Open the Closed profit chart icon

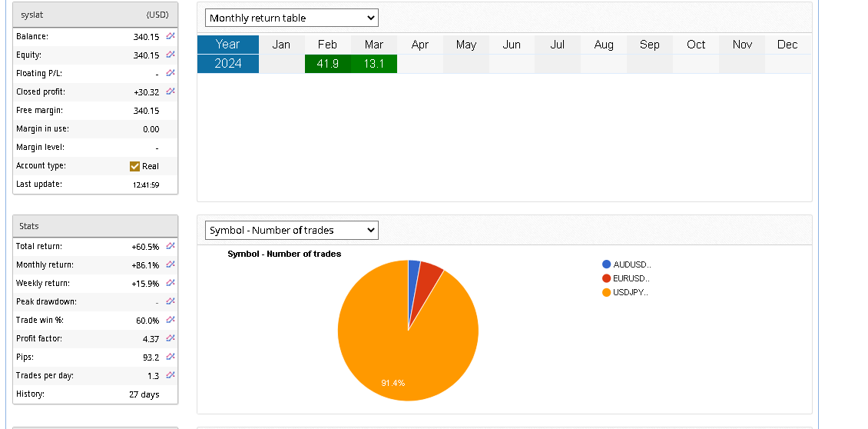(x=170, y=91)
